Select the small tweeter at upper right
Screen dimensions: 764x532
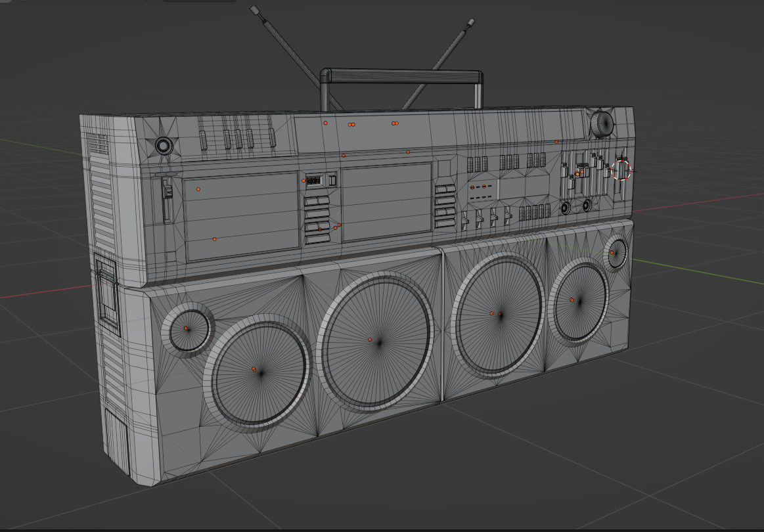(x=617, y=254)
